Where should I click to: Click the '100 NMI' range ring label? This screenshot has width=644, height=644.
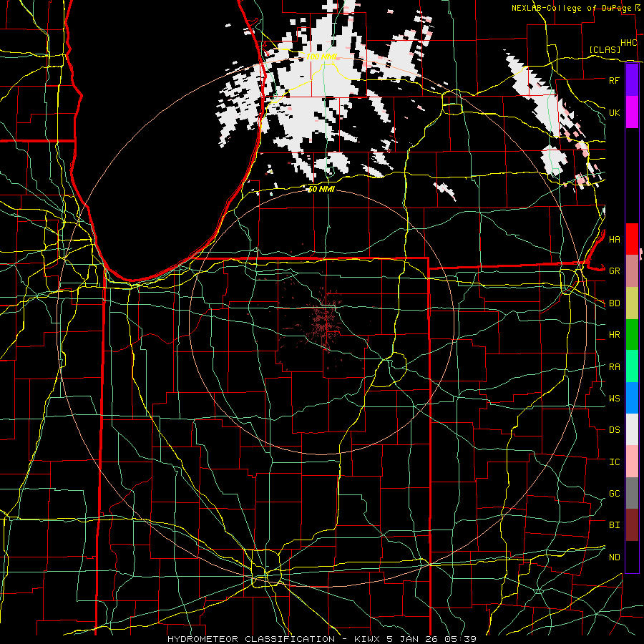tap(321, 57)
